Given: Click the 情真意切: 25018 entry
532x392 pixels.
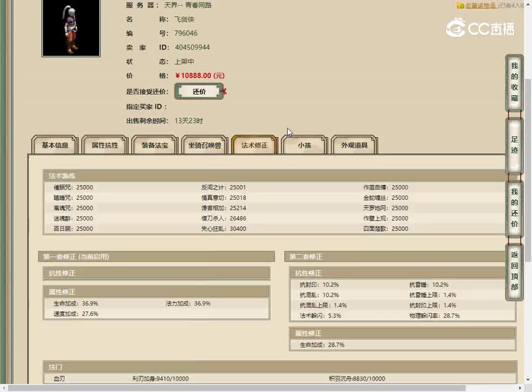Looking at the screenshot, I should click(223, 198).
